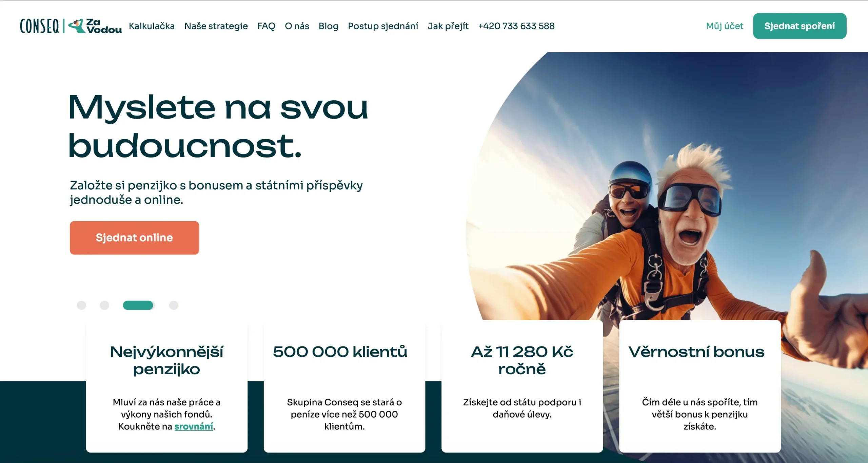
Task: Open the Blog link
Action: point(329,26)
